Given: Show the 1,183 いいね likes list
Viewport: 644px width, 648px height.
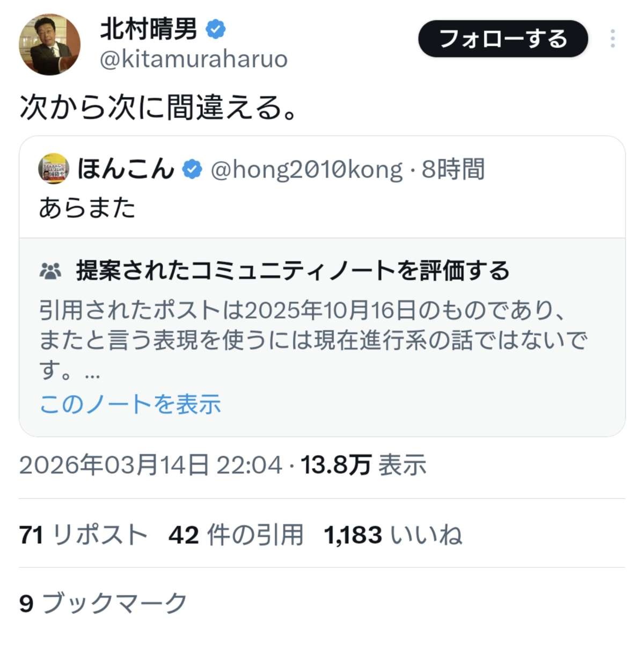Looking at the screenshot, I should 393,535.
